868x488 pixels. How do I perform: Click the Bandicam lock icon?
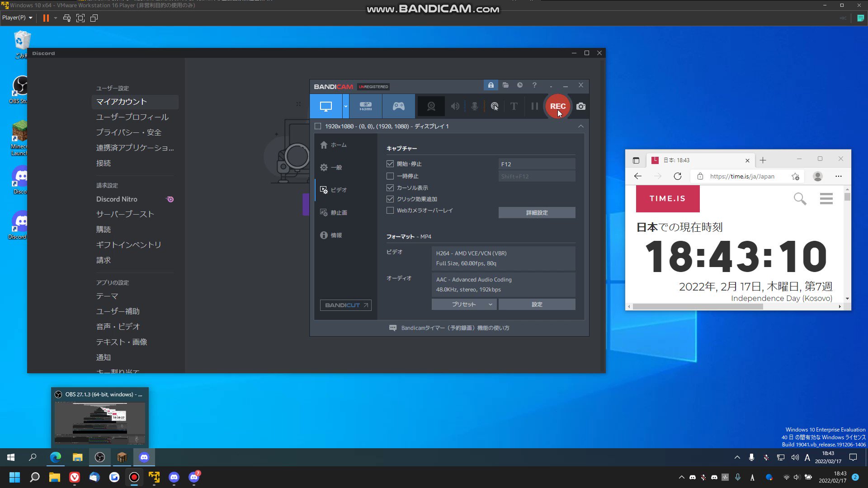tap(491, 85)
